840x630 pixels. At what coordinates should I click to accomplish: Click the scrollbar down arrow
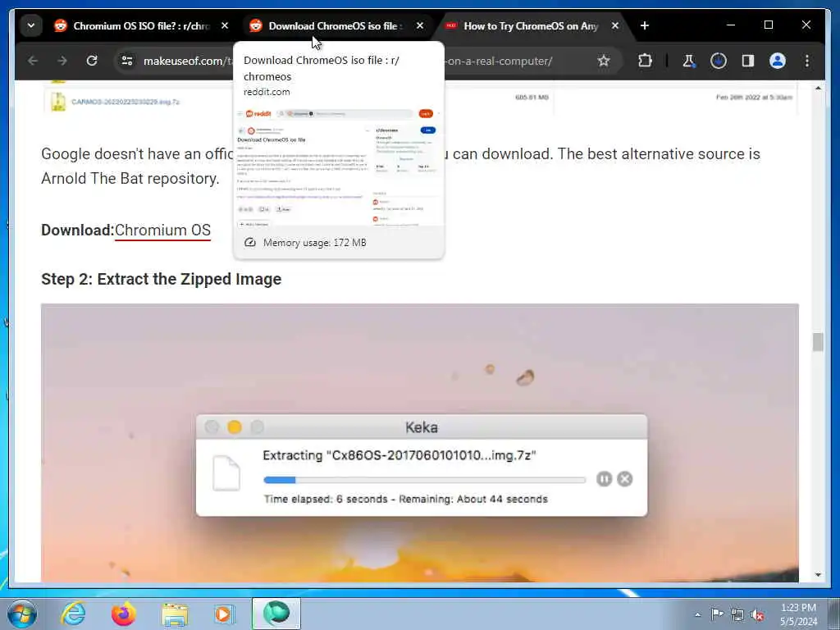[818, 575]
